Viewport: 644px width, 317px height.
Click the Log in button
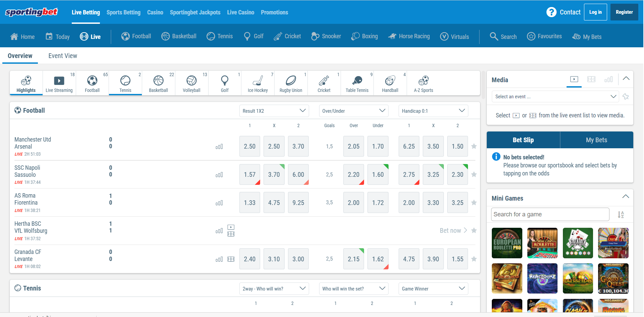pyautogui.click(x=595, y=12)
